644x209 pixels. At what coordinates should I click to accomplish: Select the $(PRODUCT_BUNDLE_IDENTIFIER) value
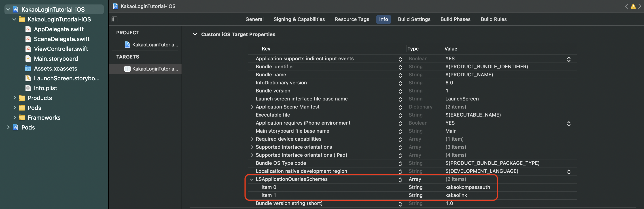(x=487, y=67)
